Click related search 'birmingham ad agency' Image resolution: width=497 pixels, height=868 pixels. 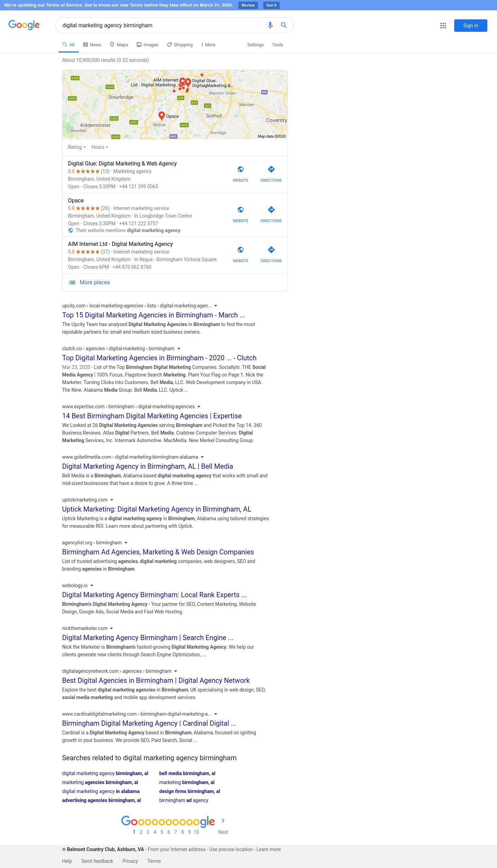184,800
